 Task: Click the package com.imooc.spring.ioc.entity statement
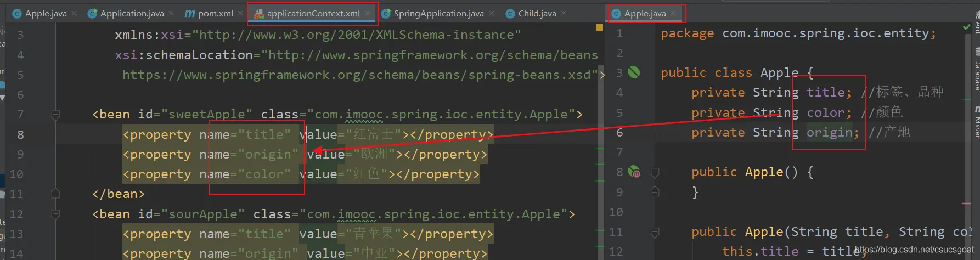pyautogui.click(x=798, y=33)
